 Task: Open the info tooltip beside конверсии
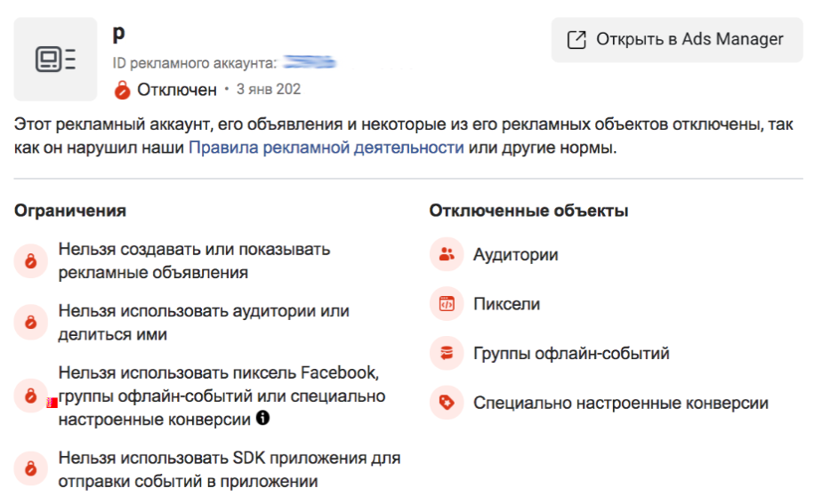(262, 418)
